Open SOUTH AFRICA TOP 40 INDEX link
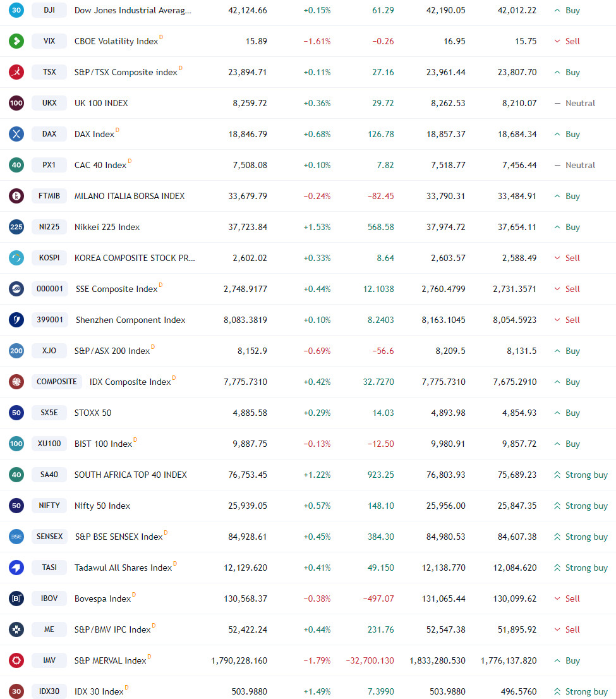The height and width of the screenshot is (699, 616). click(x=131, y=475)
